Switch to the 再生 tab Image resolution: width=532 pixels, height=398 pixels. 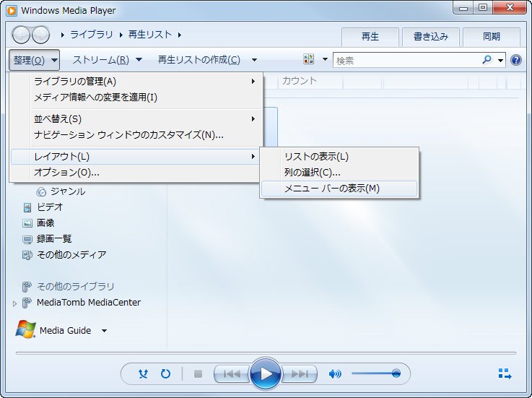(370, 37)
